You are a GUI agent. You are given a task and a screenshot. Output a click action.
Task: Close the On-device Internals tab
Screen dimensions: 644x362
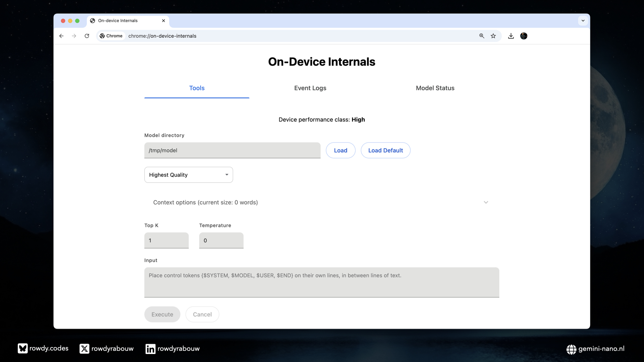click(163, 21)
